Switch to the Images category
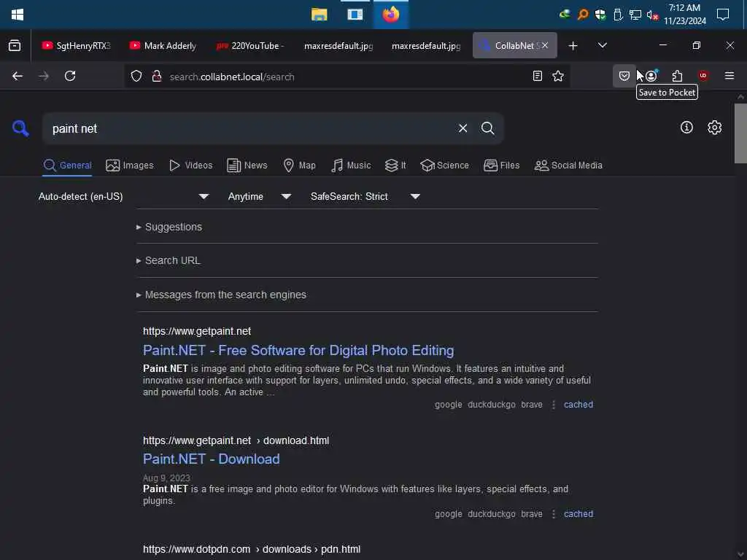 [130, 166]
